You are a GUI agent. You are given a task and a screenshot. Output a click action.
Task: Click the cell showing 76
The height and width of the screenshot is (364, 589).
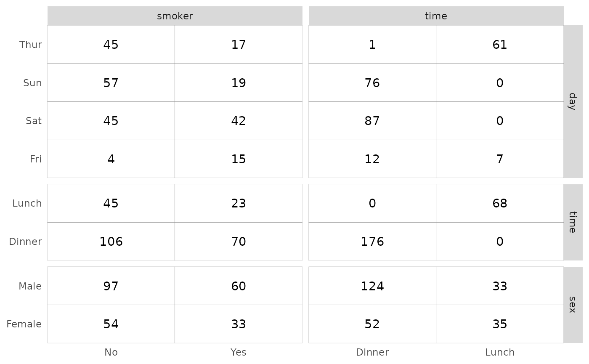372,83
